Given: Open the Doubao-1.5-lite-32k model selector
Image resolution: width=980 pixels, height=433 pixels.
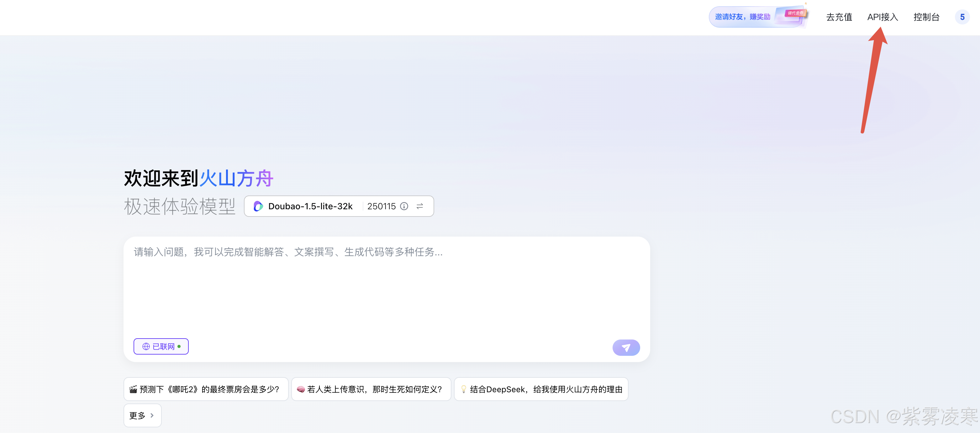Looking at the screenshot, I should 310,206.
